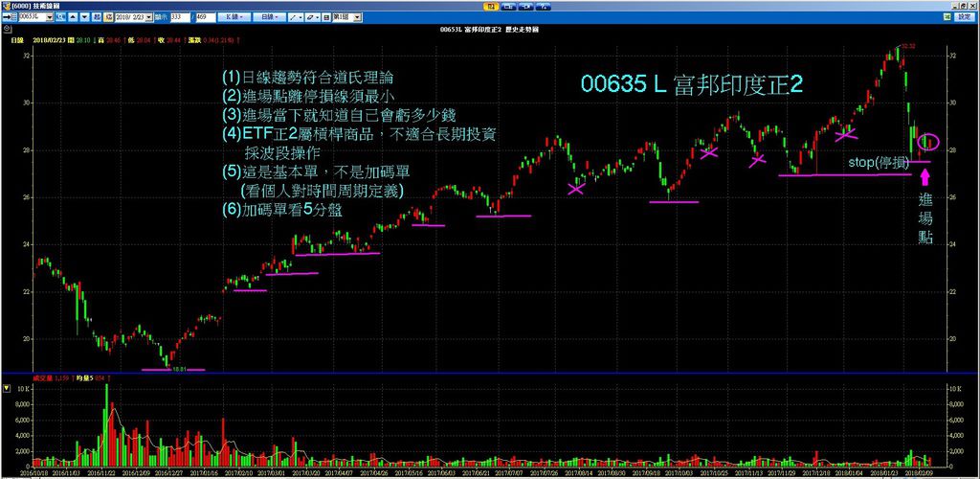
Task: Click the second blue title bar icon
Action: pyautogui.click(x=508, y=5)
